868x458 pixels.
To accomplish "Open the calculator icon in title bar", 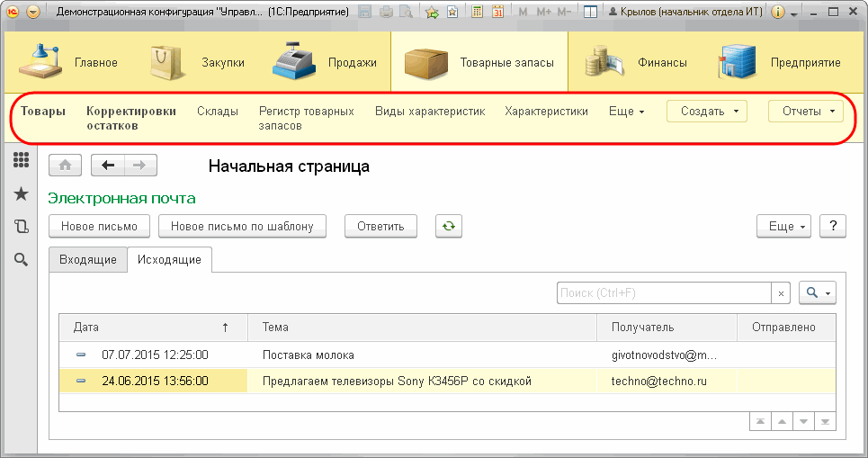I will 477,12.
